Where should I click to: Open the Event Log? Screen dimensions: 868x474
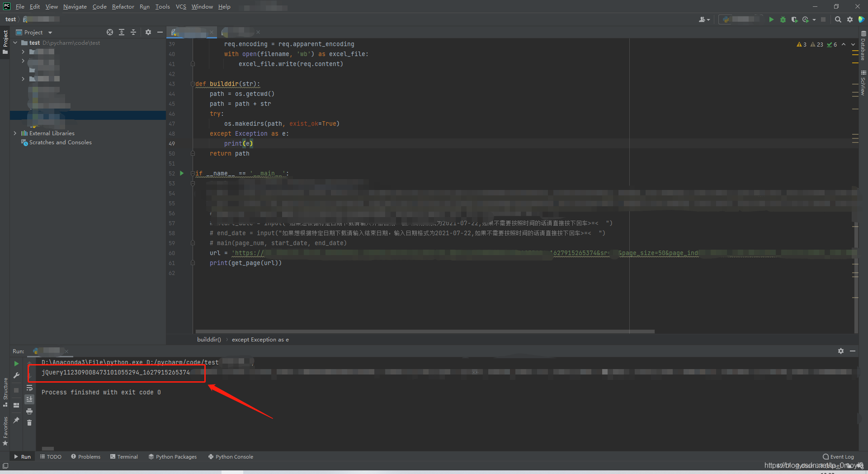tap(839, 457)
